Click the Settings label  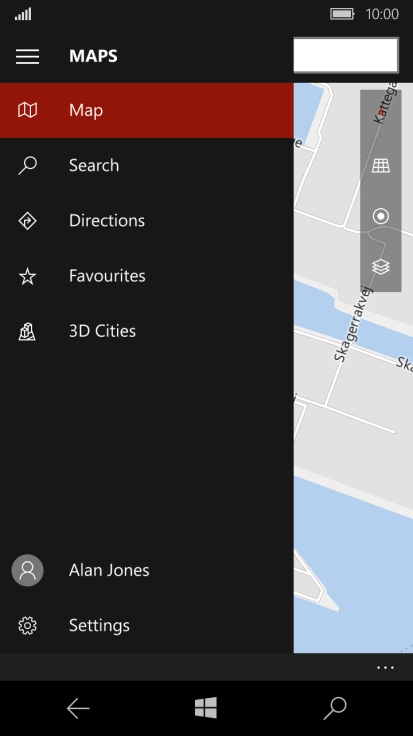[99, 625]
